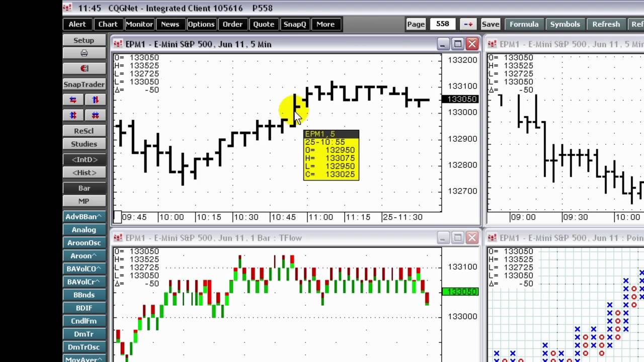The height and width of the screenshot is (362, 644).
Task: Maximize the left EPM1 5 Min chart window
Action: tap(457, 44)
